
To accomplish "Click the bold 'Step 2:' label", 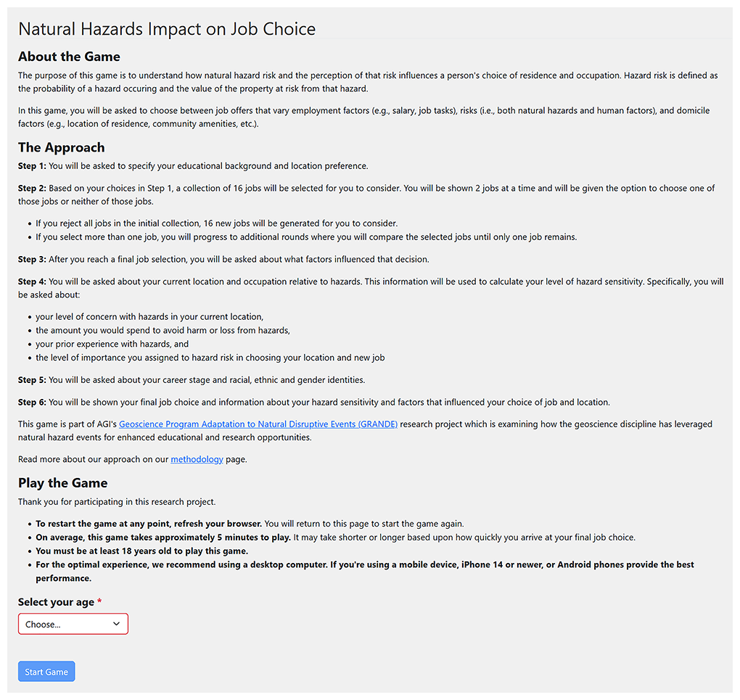I will (32, 188).
